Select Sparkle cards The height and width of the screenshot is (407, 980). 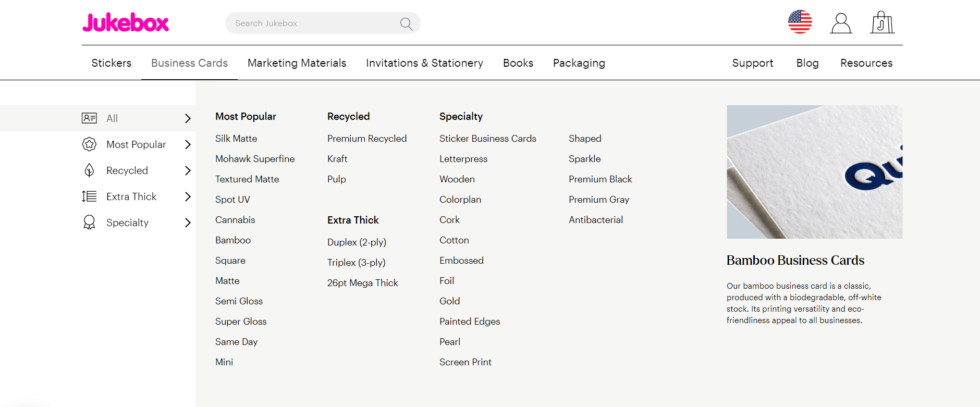[x=585, y=159]
